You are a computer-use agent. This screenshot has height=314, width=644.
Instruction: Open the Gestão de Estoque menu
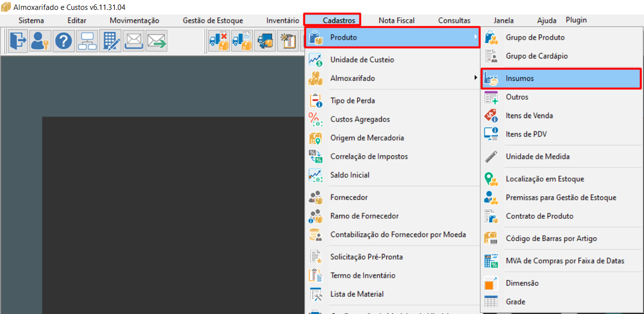point(213,20)
